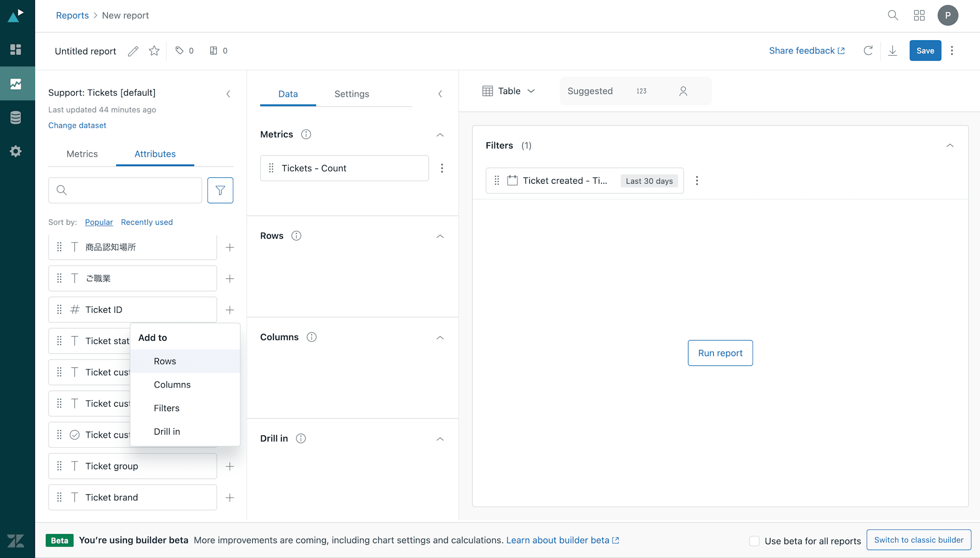
Task: Select Columns from the Add to menu
Action: click(x=171, y=385)
